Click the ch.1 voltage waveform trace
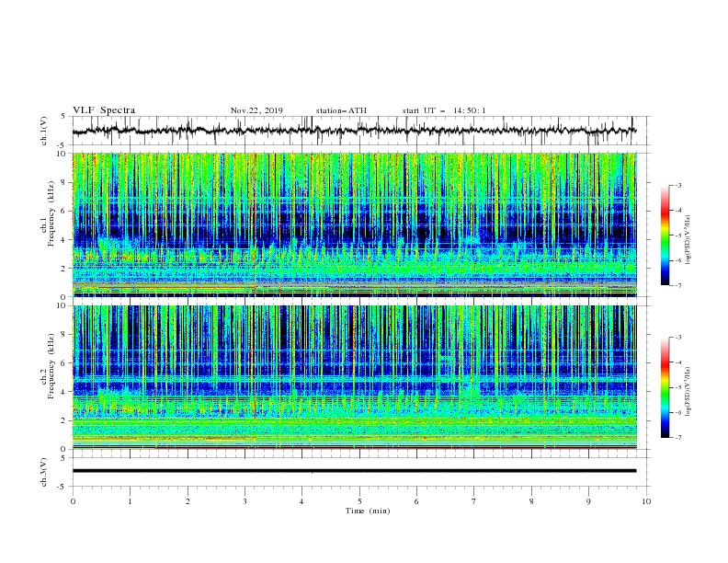The width and height of the screenshot is (728, 563). (x=355, y=131)
